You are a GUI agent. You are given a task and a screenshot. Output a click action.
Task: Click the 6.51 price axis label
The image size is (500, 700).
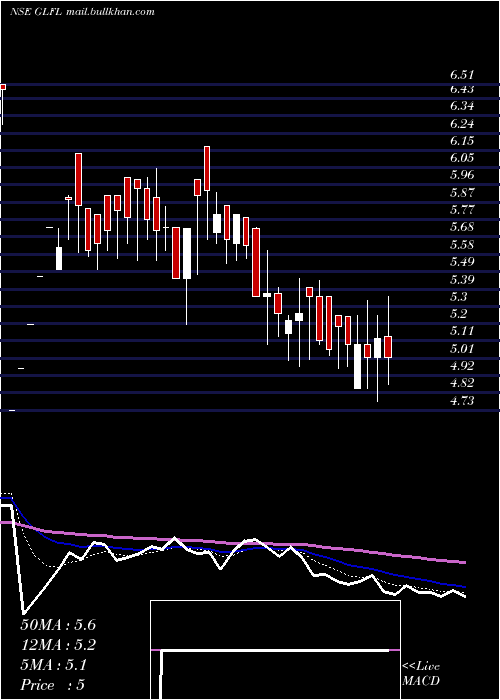(462, 75)
